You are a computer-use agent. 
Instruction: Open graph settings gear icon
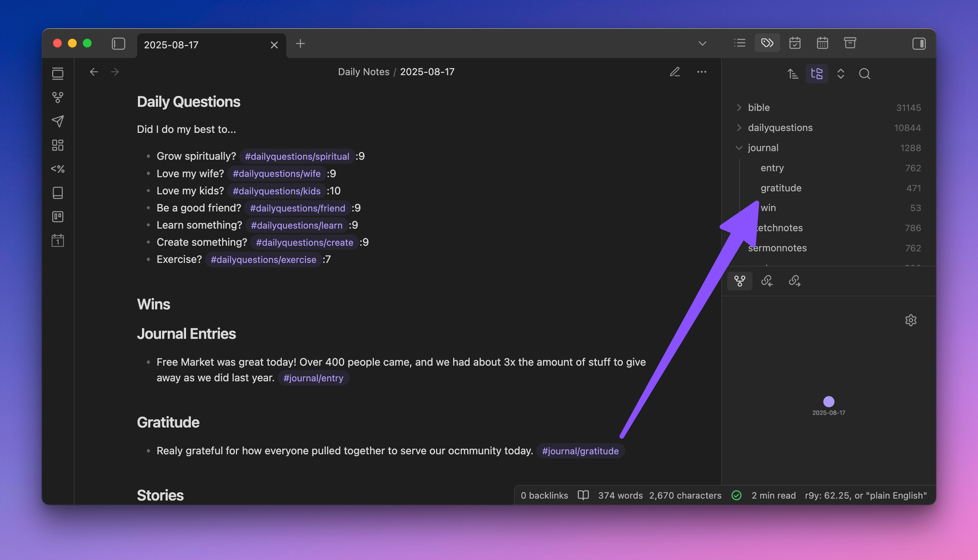[911, 320]
